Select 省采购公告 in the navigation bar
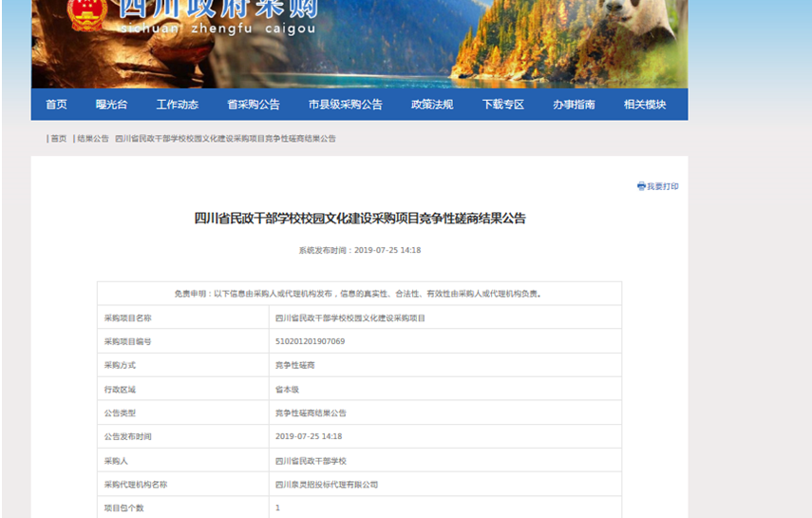812x518 pixels. [x=254, y=105]
